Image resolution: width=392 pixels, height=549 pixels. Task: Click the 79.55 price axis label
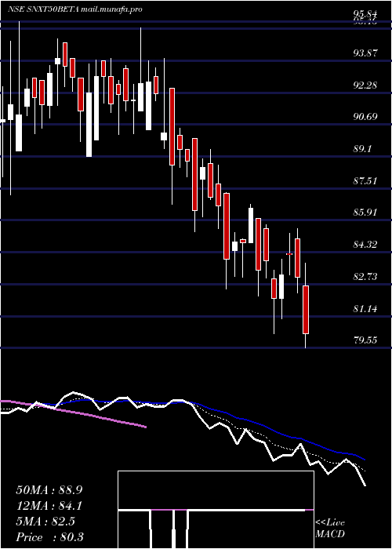tap(365, 340)
